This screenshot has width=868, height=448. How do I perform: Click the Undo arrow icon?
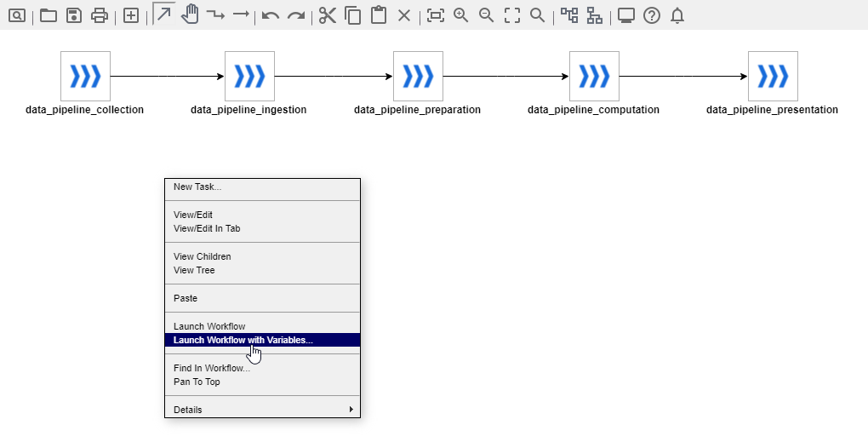271,15
